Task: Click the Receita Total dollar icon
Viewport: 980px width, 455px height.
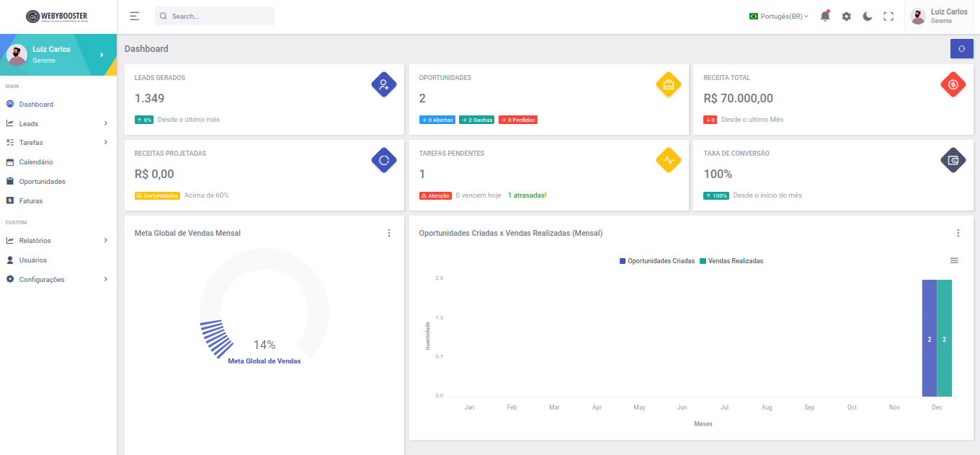Action: pyautogui.click(x=953, y=84)
